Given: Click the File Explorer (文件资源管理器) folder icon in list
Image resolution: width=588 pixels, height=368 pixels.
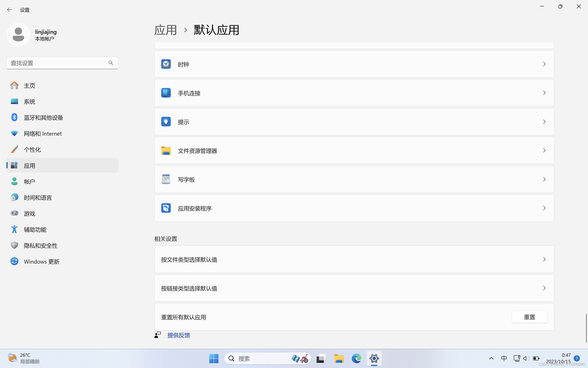Looking at the screenshot, I should point(166,151).
